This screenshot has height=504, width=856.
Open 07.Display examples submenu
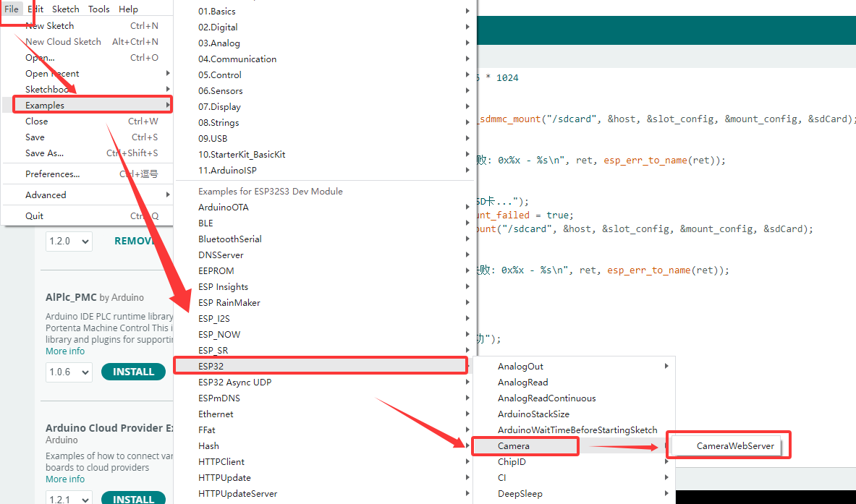(x=326, y=106)
